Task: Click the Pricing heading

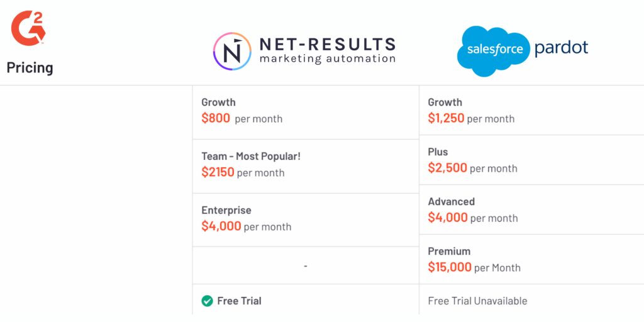Action: (x=30, y=67)
